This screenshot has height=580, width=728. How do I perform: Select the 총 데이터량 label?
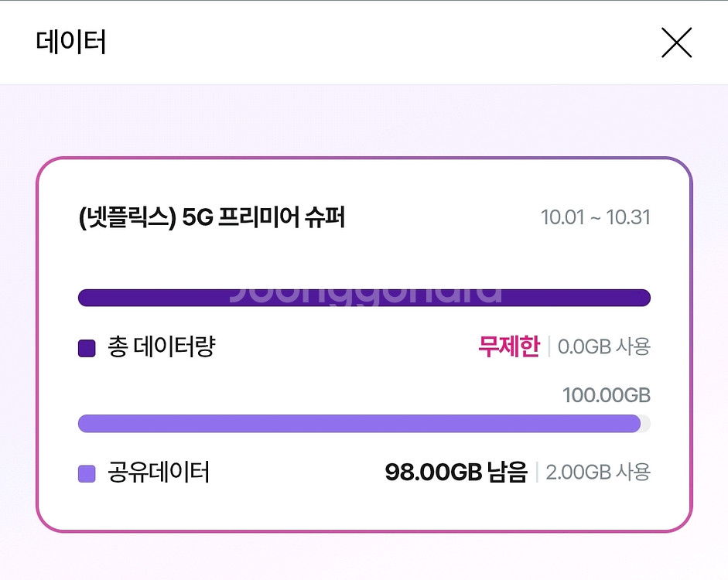click(160, 347)
